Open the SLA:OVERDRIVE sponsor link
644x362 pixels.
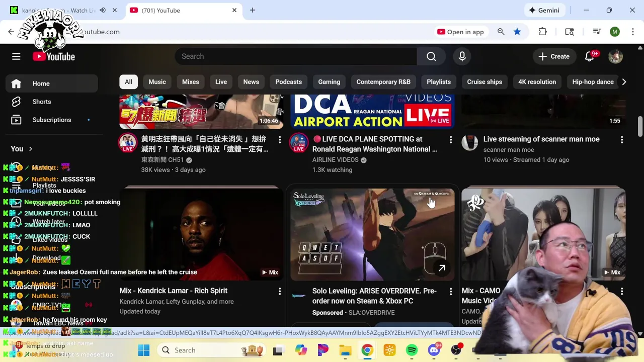pos(371,313)
